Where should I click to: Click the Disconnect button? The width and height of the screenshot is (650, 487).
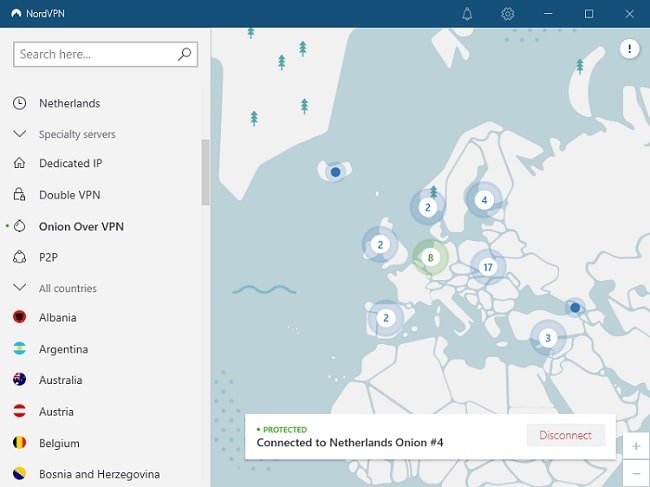click(x=565, y=435)
